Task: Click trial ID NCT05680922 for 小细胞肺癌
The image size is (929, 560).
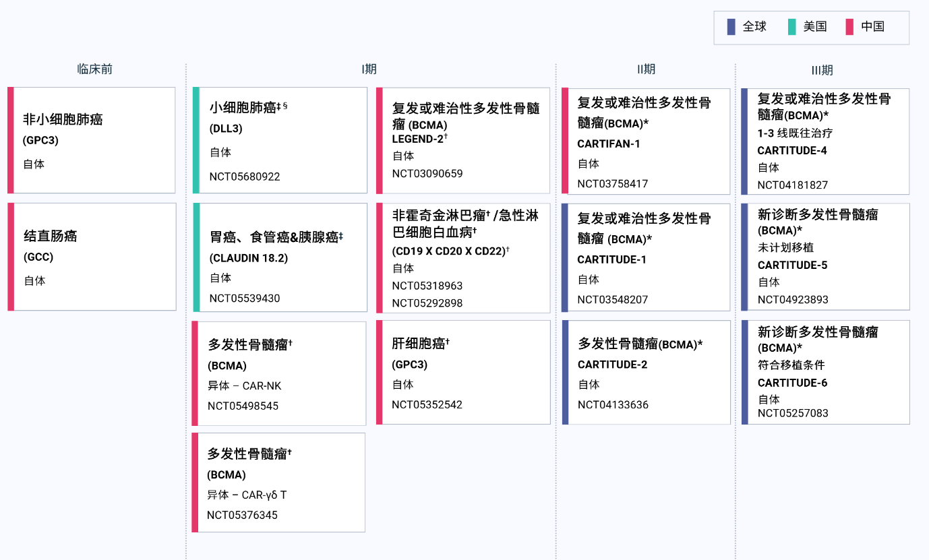Action: (245, 177)
